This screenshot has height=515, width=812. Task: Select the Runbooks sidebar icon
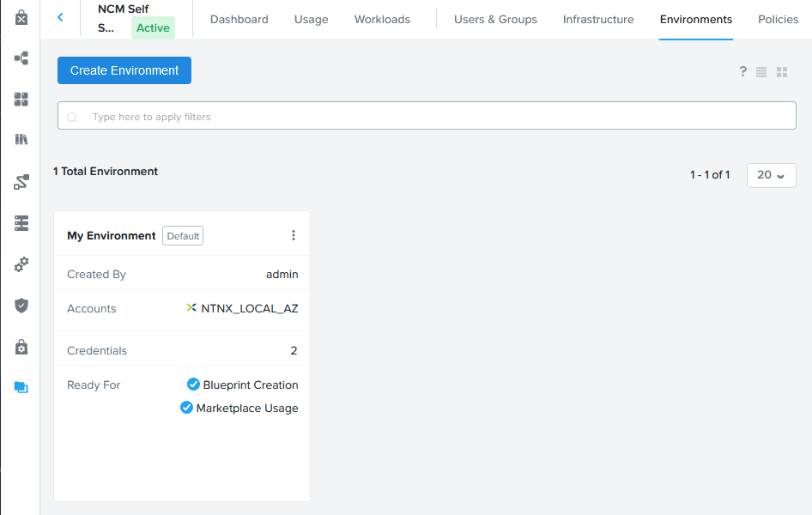(21, 181)
